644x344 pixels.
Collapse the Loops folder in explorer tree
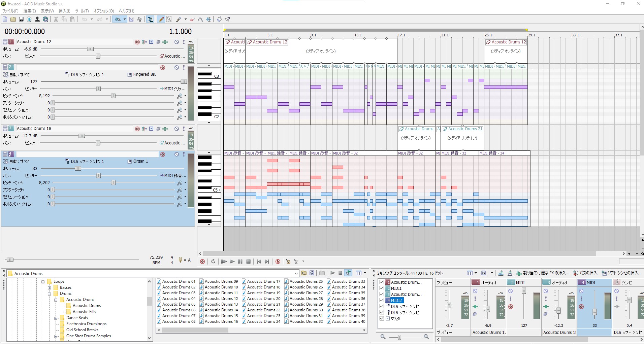pyautogui.click(x=43, y=281)
